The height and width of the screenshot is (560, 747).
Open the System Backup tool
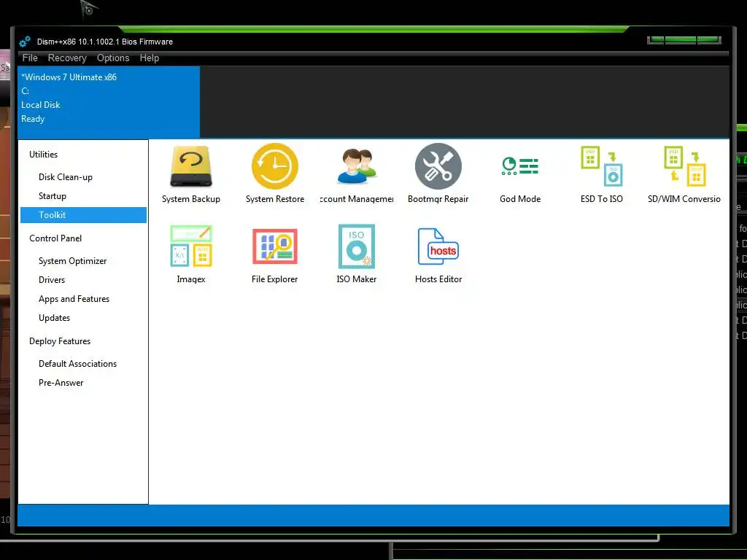coord(190,174)
